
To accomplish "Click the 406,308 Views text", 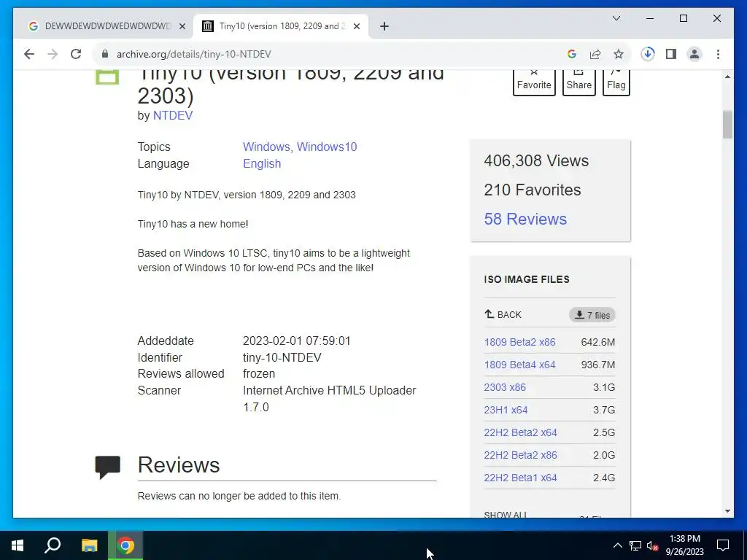I will tap(536, 161).
